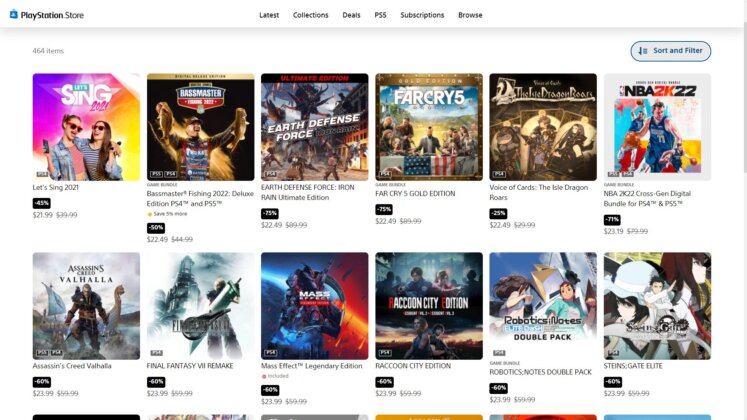Image resolution: width=747 pixels, height=420 pixels.
Task: Open Assassin's Creed Valhalla cover art
Action: 86,305
